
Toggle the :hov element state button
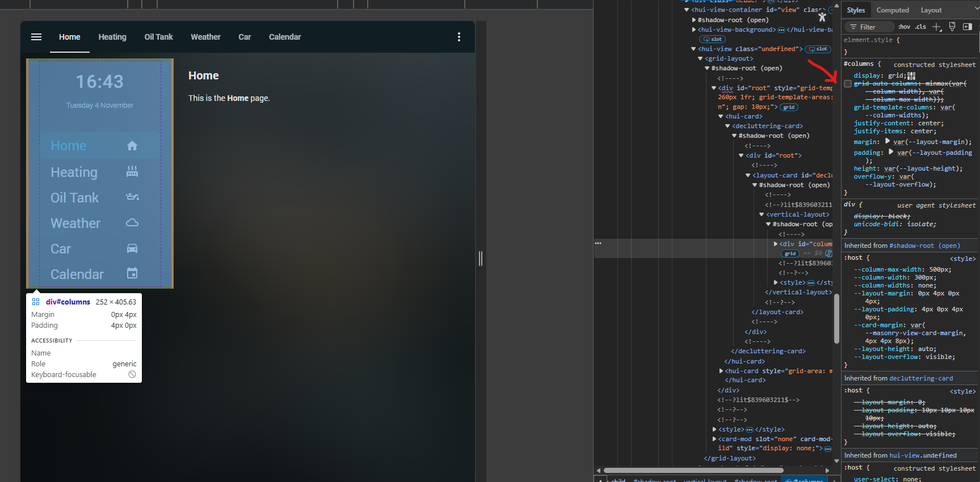[x=904, y=27]
